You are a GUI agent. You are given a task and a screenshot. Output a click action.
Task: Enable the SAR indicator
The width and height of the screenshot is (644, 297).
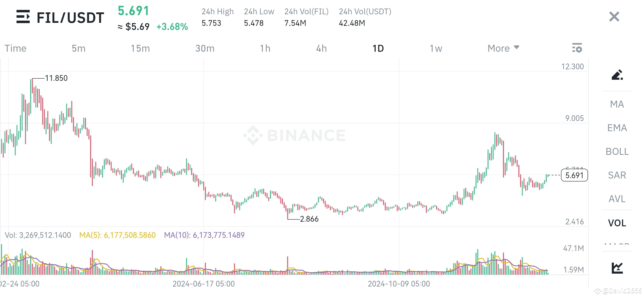(617, 175)
